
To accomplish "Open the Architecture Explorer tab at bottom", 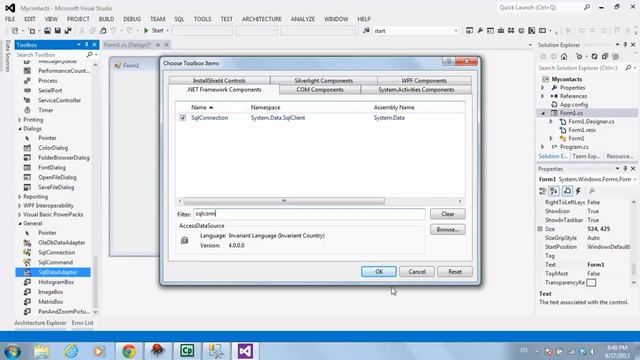I will click(x=40, y=323).
